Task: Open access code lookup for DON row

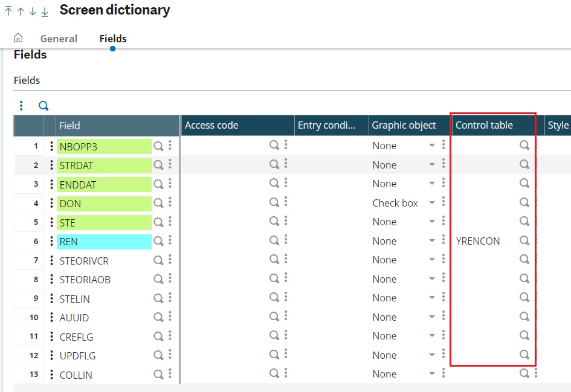Action: tap(274, 202)
